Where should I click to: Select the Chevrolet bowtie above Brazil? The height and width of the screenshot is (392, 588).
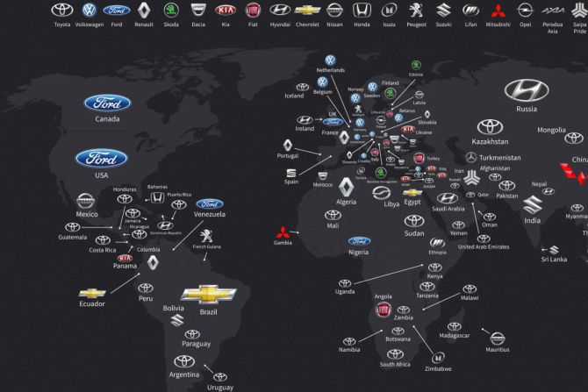tap(209, 294)
